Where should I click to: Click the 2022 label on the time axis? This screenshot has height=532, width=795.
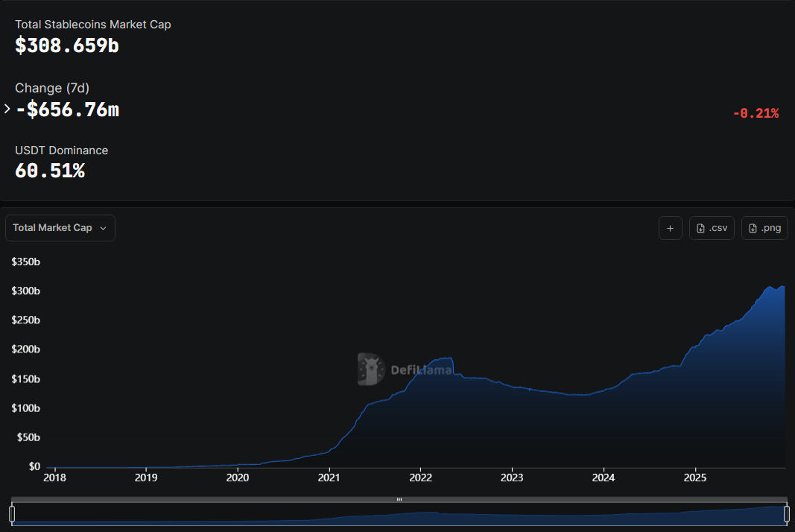[421, 477]
